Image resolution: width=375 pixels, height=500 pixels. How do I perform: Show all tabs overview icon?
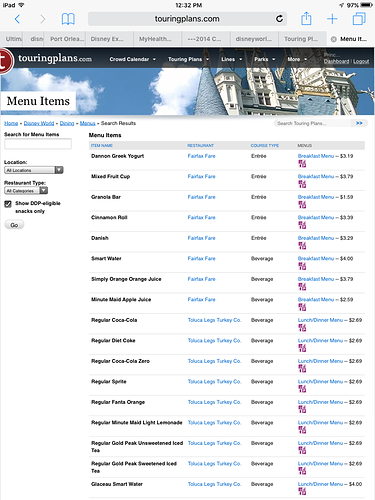click(x=359, y=19)
